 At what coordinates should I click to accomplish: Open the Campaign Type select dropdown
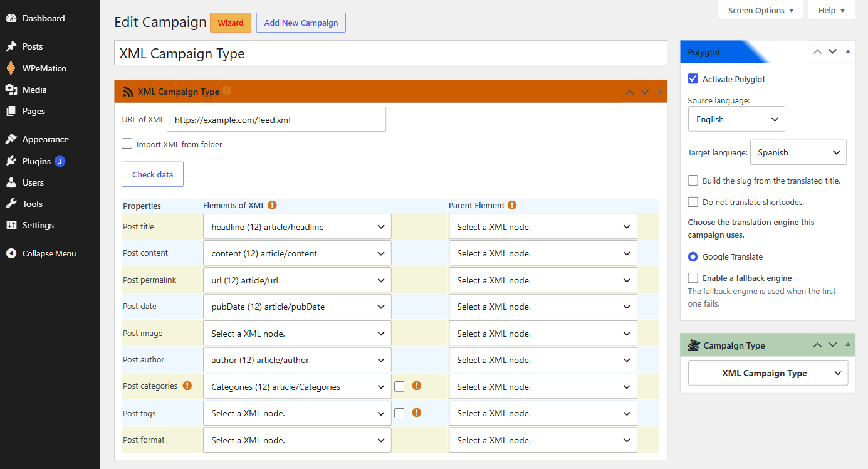tap(768, 373)
